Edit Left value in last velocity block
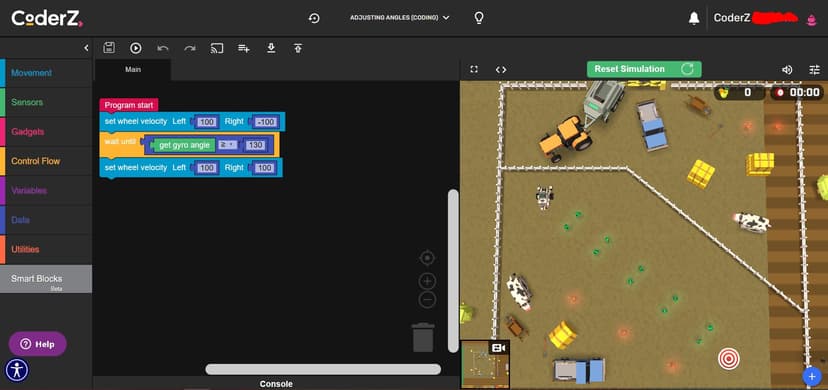 (206, 168)
